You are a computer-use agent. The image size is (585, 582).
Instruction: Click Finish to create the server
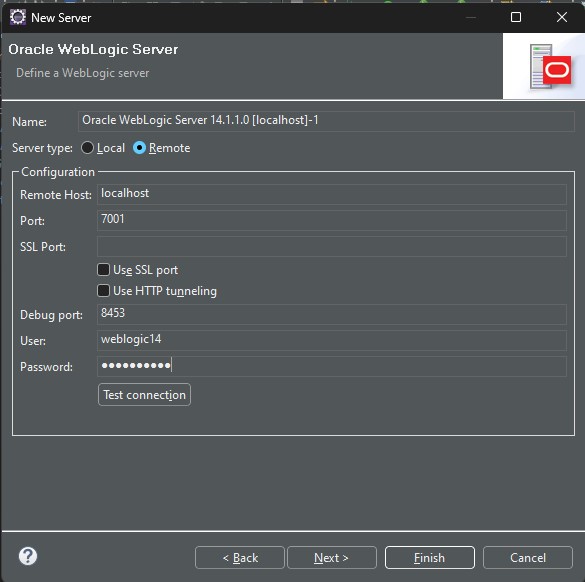click(430, 558)
